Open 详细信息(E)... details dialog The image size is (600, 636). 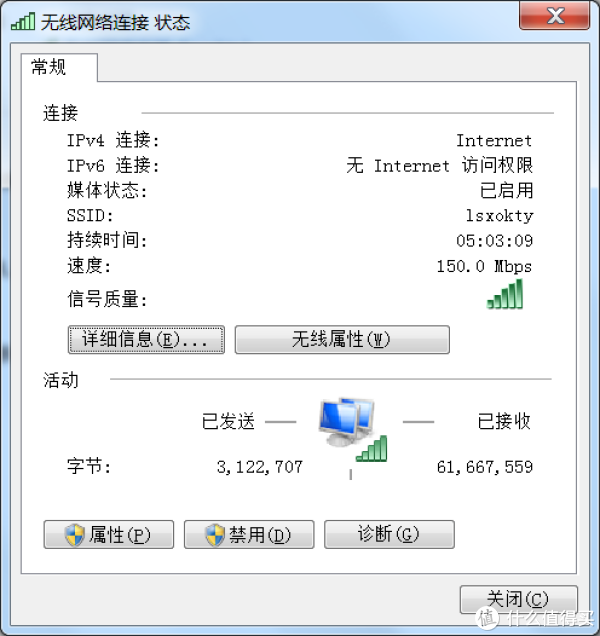point(146,339)
